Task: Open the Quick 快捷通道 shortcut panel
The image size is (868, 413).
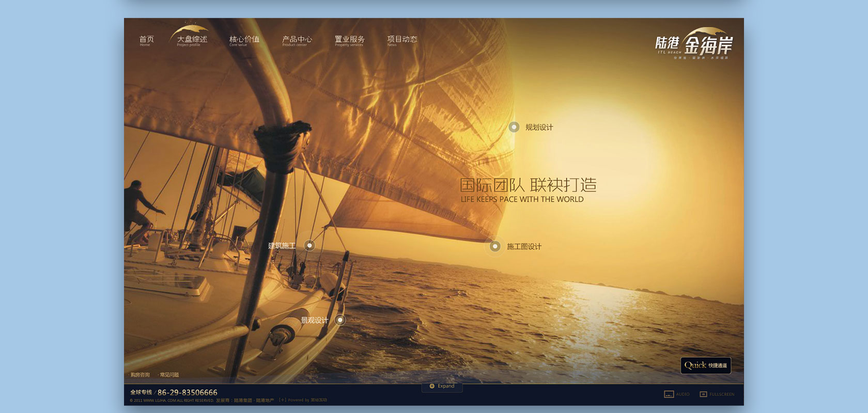Action: [705, 365]
